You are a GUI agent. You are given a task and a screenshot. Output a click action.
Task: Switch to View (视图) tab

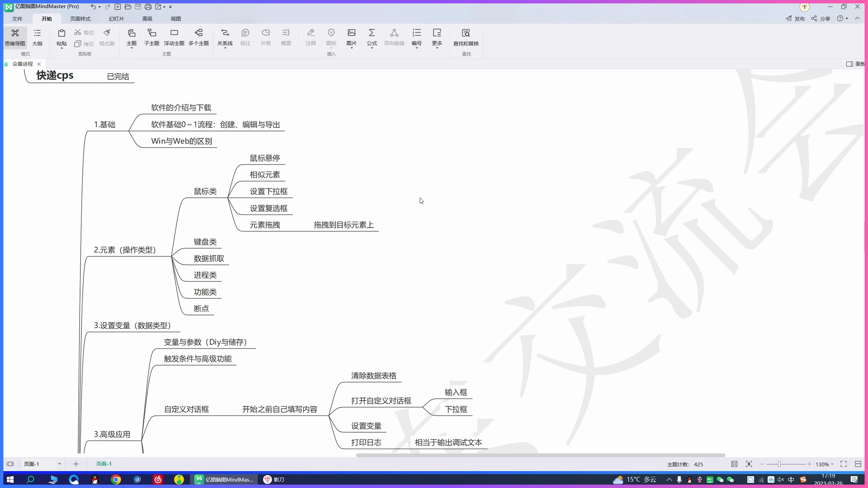pyautogui.click(x=176, y=19)
